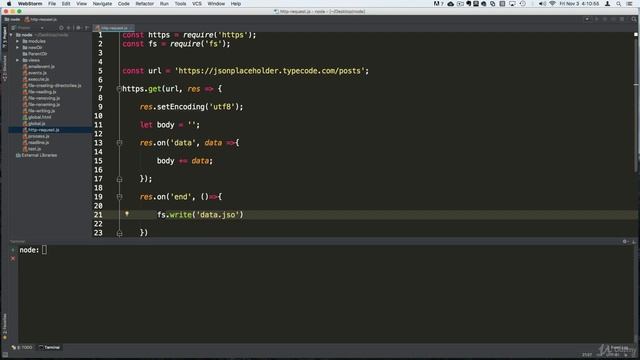Screen dimensions: 640x360
Task: Click the cloud icon in menu bar
Action: [x=451, y=4]
